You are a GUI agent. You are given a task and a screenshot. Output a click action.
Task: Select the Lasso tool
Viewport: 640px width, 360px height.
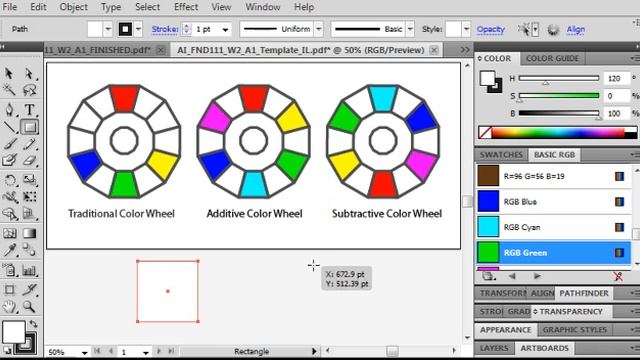(x=29, y=90)
